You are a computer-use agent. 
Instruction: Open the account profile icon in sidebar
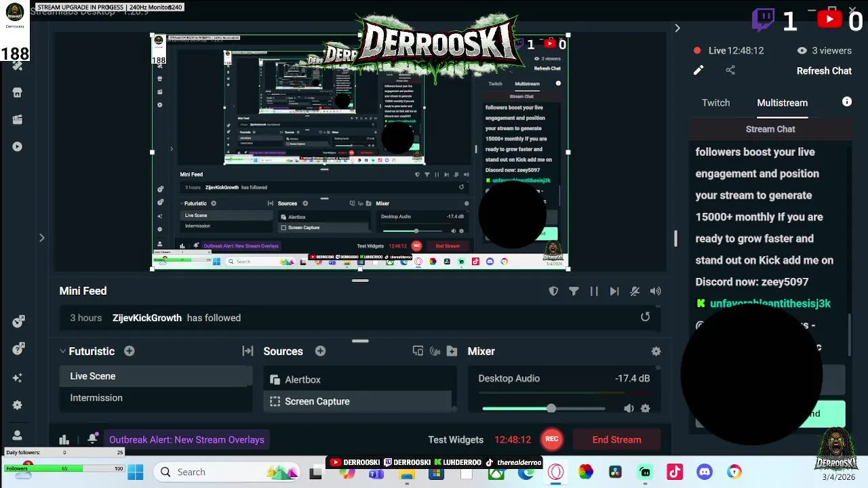[18, 435]
